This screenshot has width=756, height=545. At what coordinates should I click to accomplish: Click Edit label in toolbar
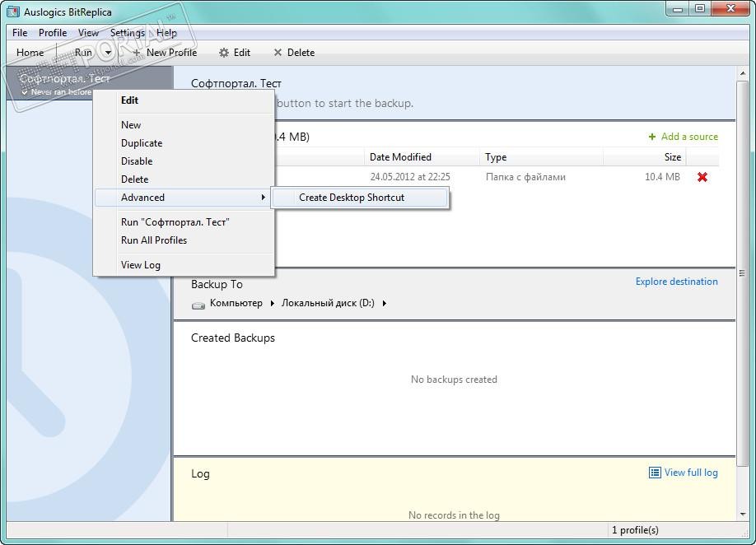(x=241, y=53)
